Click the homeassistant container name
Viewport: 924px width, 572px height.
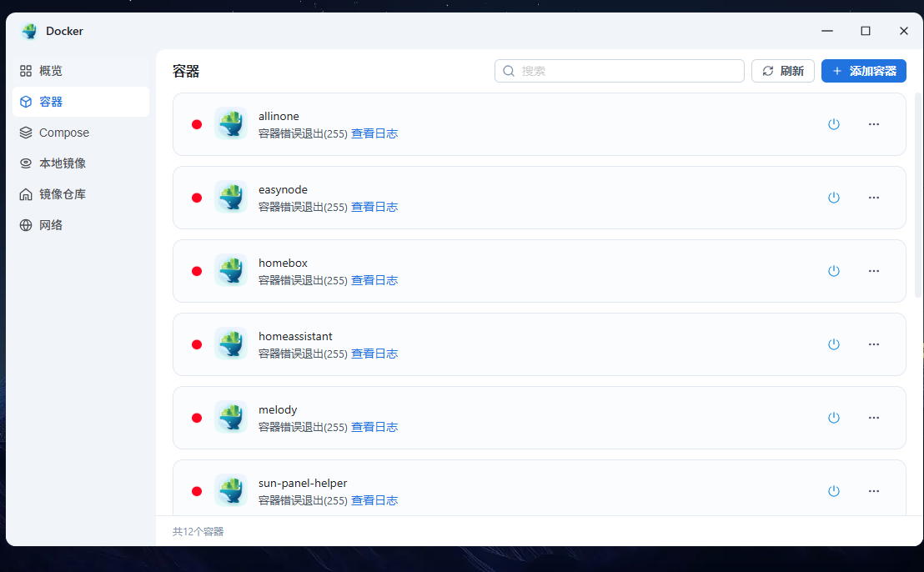(295, 336)
